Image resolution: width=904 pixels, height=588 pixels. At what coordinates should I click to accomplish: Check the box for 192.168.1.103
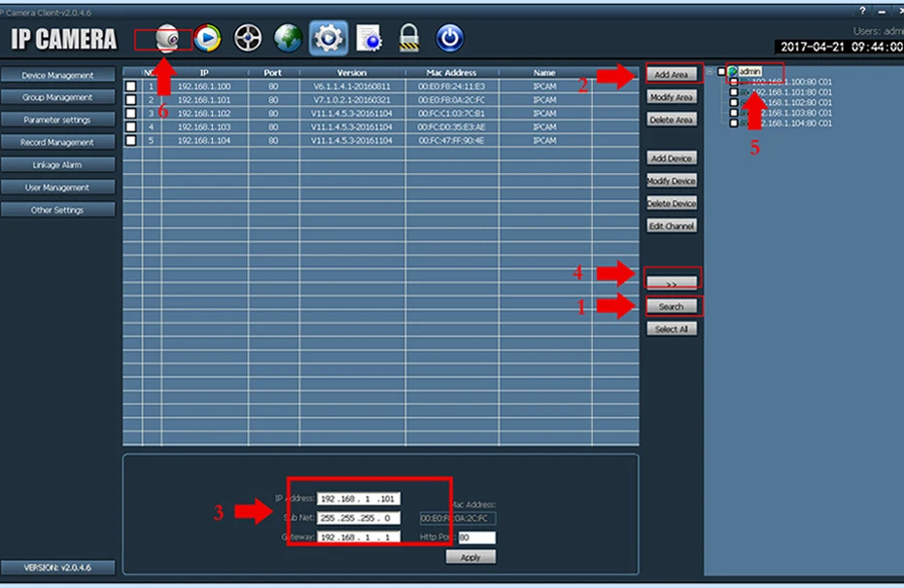pyautogui.click(x=131, y=126)
